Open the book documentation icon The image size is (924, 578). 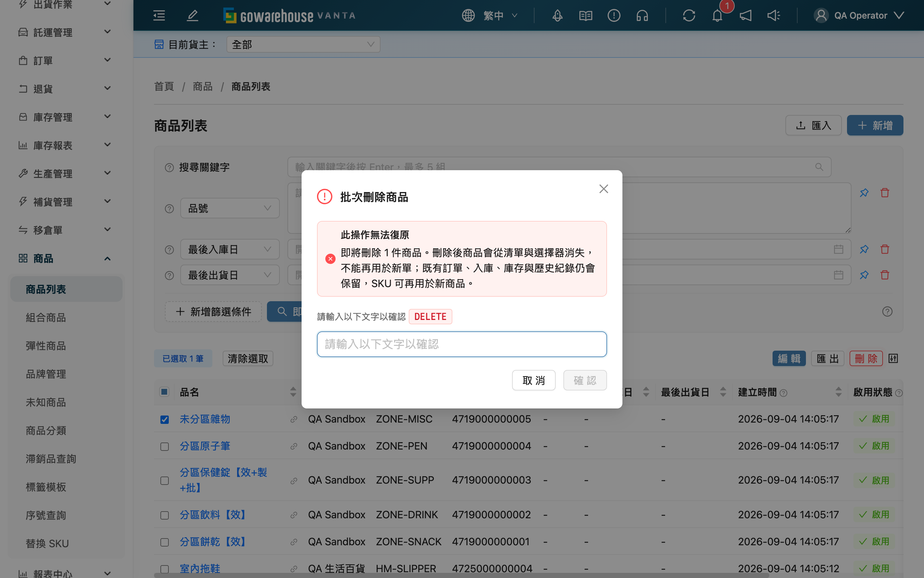pos(585,16)
